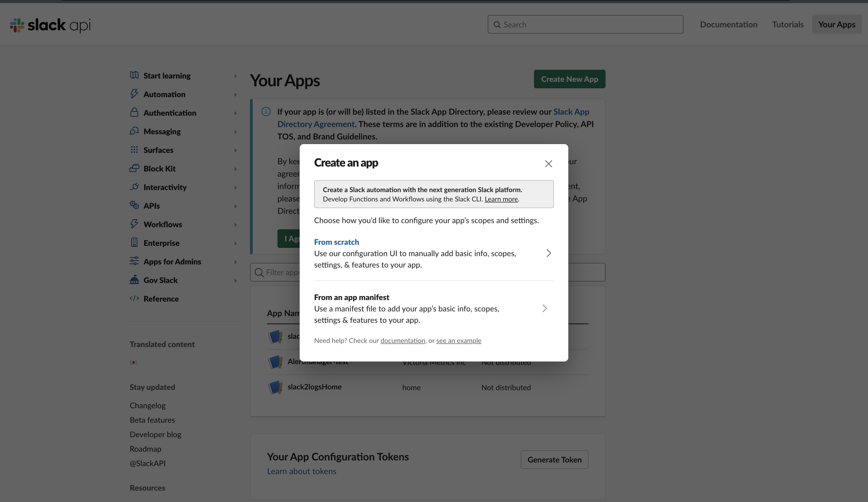868x502 pixels.
Task: Click the Apps for Admins sliders icon
Action: point(134,261)
